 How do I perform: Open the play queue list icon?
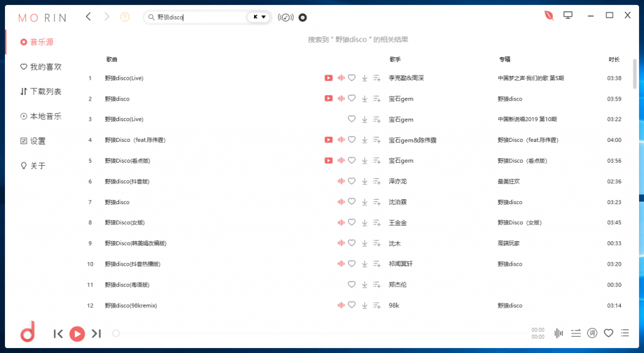[625, 333]
